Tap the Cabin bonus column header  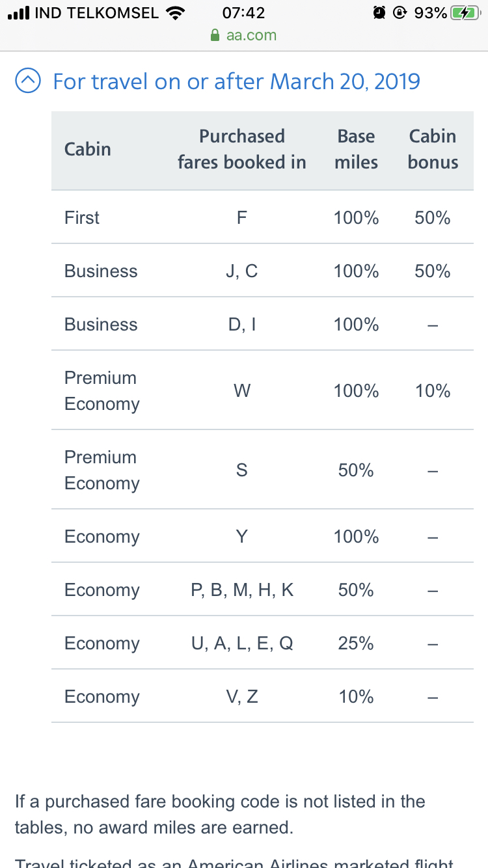pyautogui.click(x=433, y=149)
